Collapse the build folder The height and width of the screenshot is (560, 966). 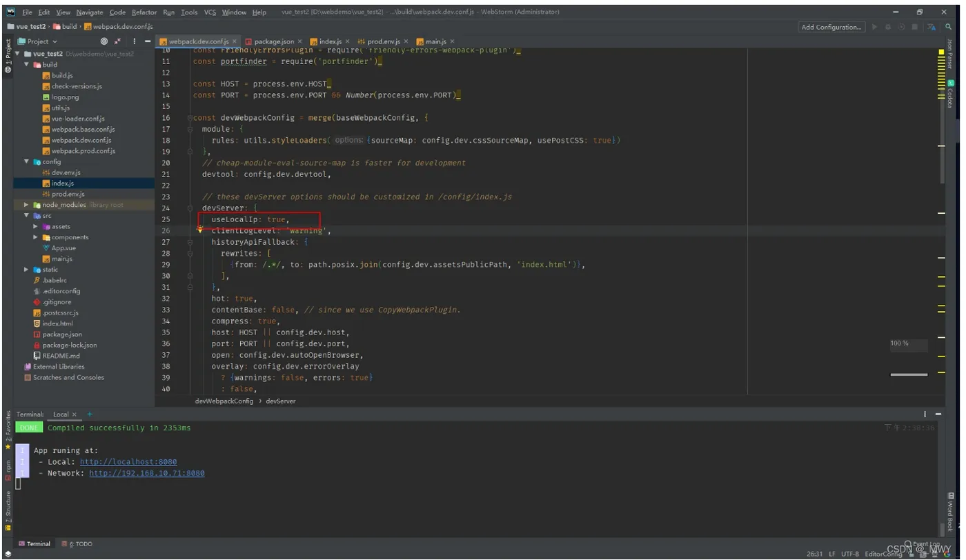pyautogui.click(x=27, y=64)
